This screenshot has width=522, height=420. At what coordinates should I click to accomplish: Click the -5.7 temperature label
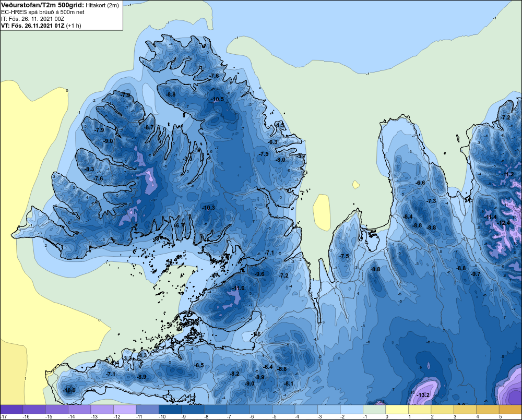coord(301,156)
